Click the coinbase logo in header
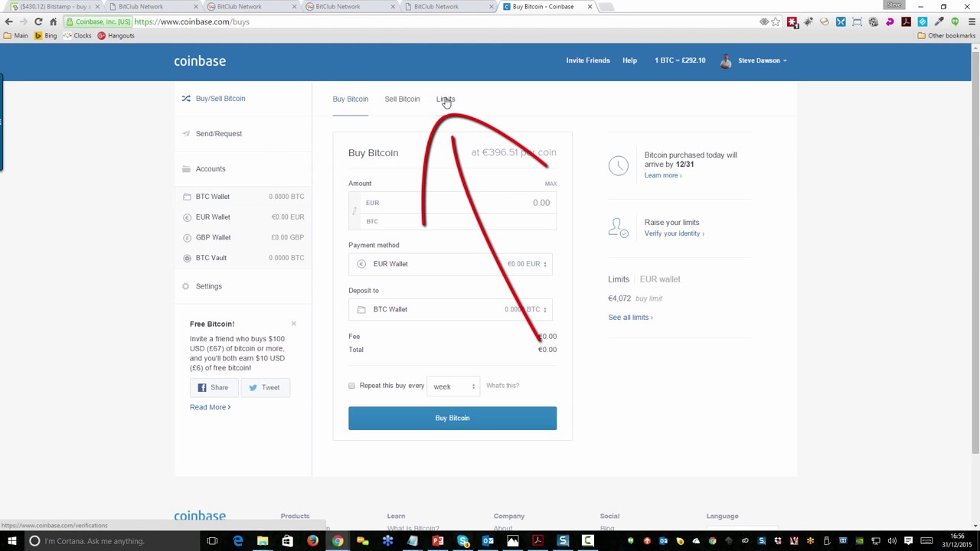The height and width of the screenshot is (551, 980). [x=200, y=61]
